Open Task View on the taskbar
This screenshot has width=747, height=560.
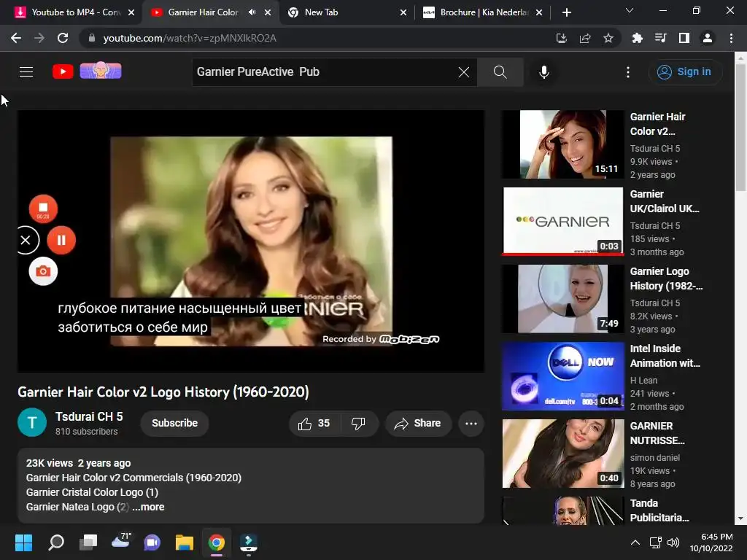[x=88, y=542]
